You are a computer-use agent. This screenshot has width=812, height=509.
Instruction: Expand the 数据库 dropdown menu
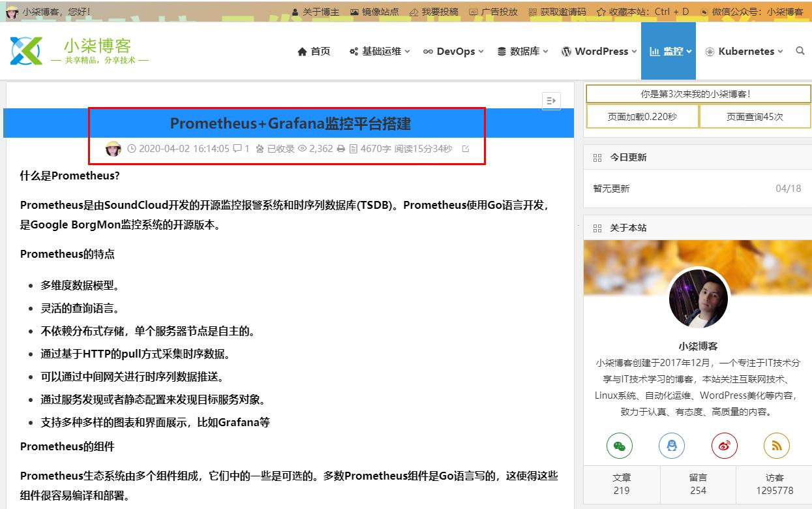click(x=523, y=51)
